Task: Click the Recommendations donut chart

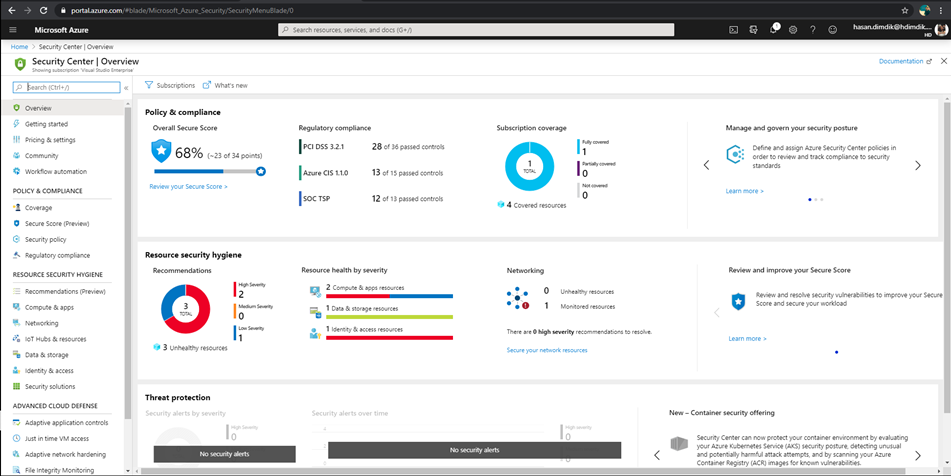Action: tap(186, 309)
